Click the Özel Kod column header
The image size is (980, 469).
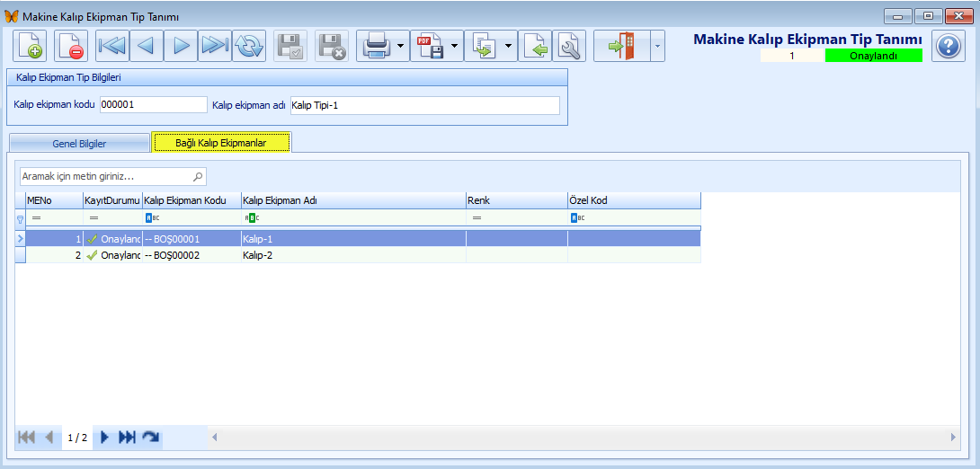633,200
